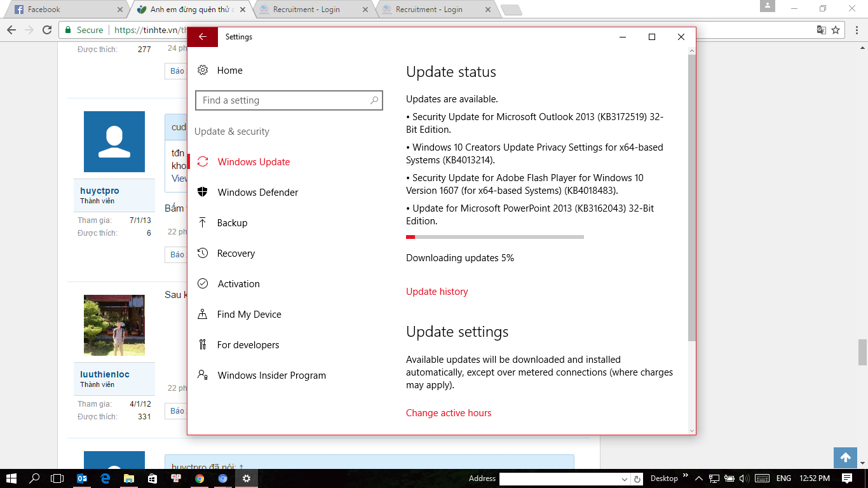The image size is (868, 488).
Task: Open huyctpro user profile link
Action: [100, 191]
